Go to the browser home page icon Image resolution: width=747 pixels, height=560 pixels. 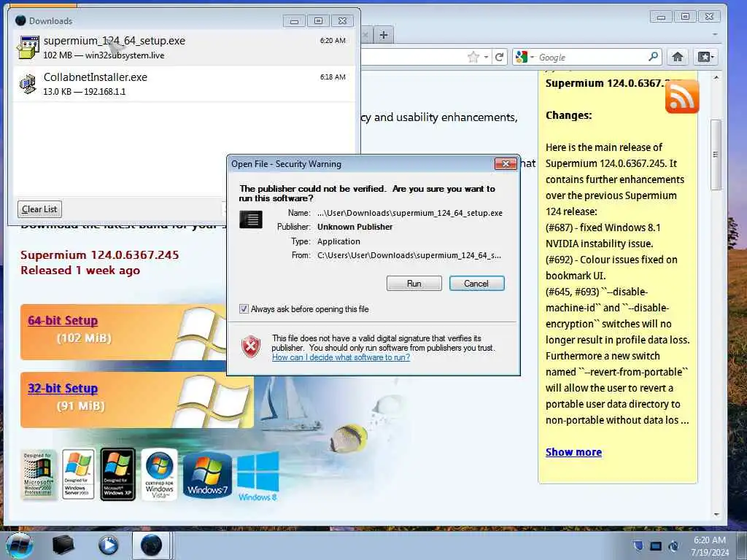click(x=678, y=57)
